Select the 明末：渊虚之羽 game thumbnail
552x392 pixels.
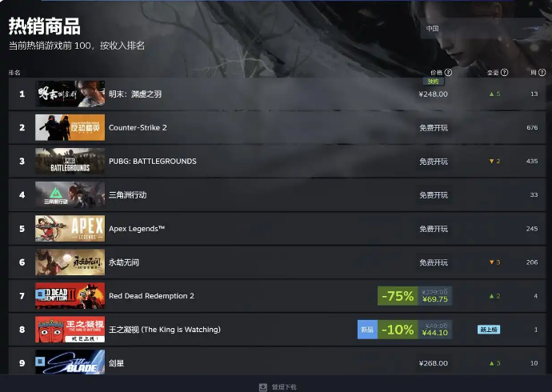(x=70, y=94)
